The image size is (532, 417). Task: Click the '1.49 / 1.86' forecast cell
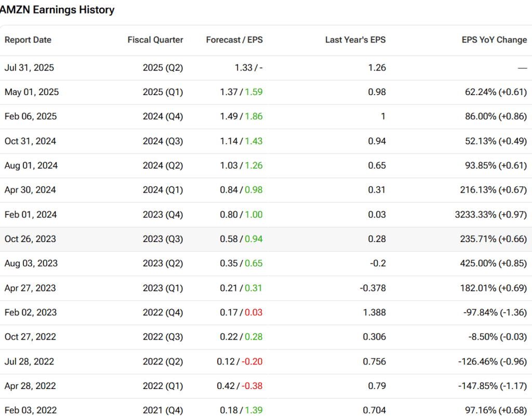[x=241, y=117]
